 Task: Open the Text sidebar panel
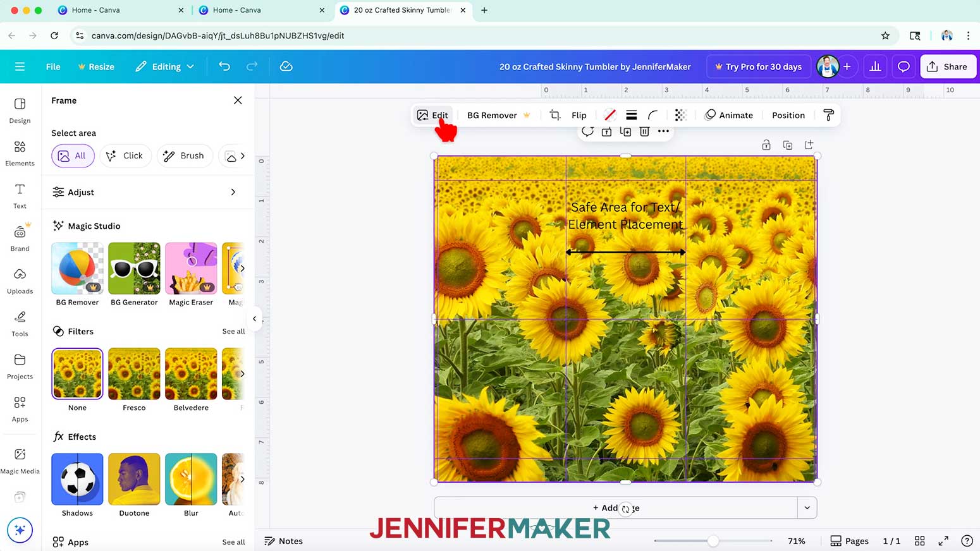[x=20, y=196]
